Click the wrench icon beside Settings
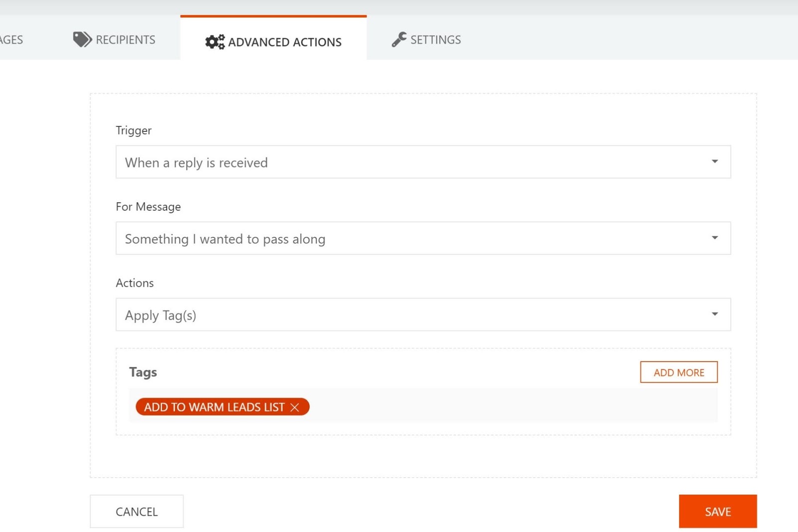The image size is (798, 532). pyautogui.click(x=399, y=39)
